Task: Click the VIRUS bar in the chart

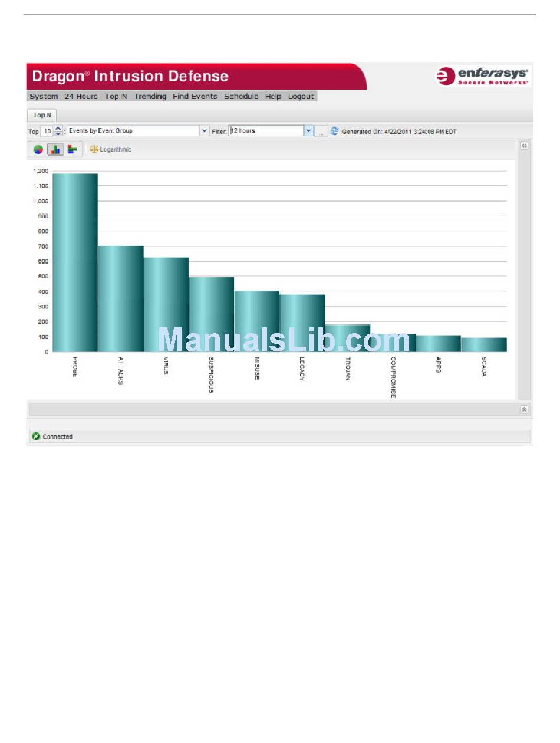Action: tap(166, 305)
